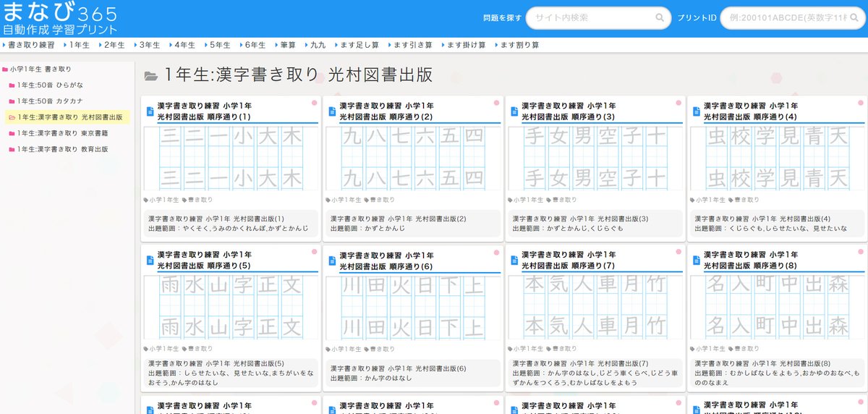This screenshot has height=414, width=868.
Task: Open the 順序通り(6) card title
Action: pos(387,260)
